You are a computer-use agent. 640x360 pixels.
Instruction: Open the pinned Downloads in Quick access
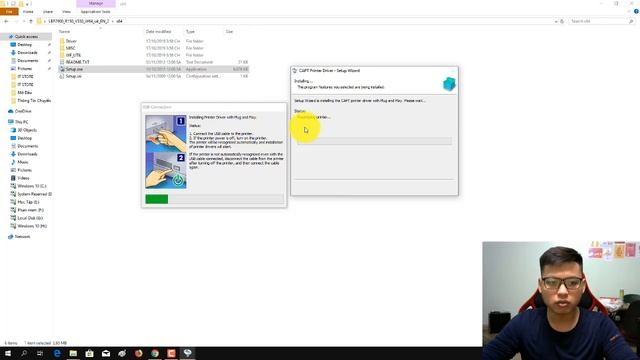pyautogui.click(x=27, y=53)
